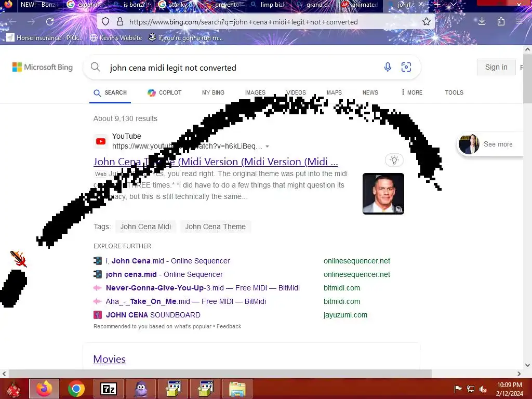Viewport: 532px width, 399px height.
Task: Reload the page with the refresh icon
Action: 50,22
